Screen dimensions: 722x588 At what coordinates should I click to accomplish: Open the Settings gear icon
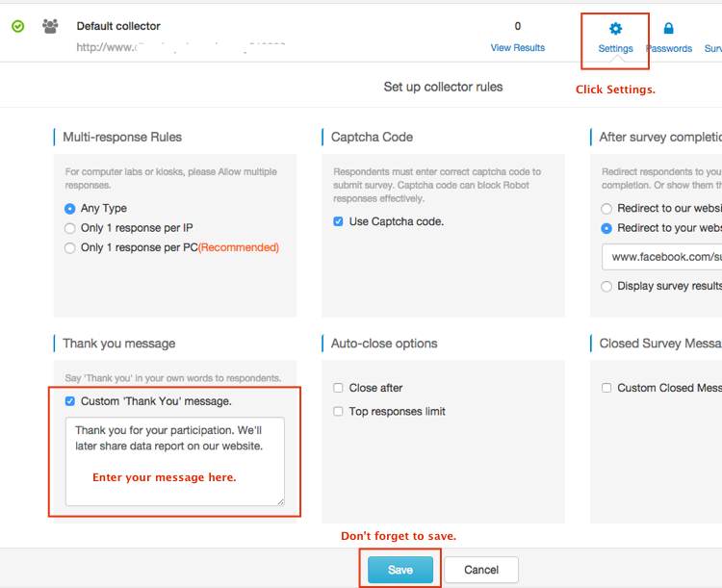(616, 30)
